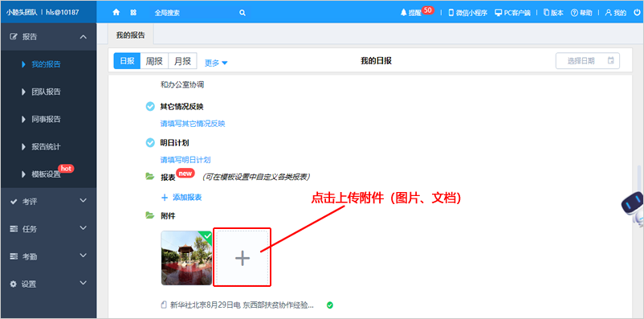Click the search magnifier icon
Viewport: 644px width, 319px height.
point(243,13)
